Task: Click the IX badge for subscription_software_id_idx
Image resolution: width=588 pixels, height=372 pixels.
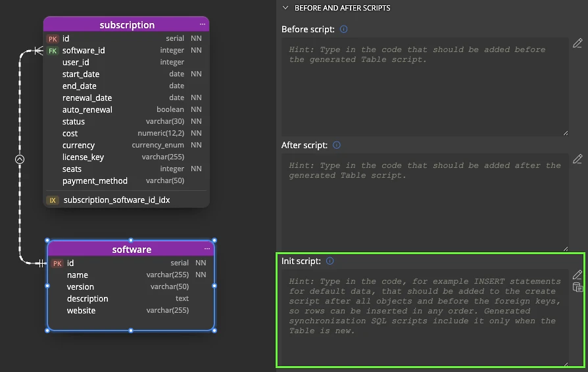Action: coord(53,200)
